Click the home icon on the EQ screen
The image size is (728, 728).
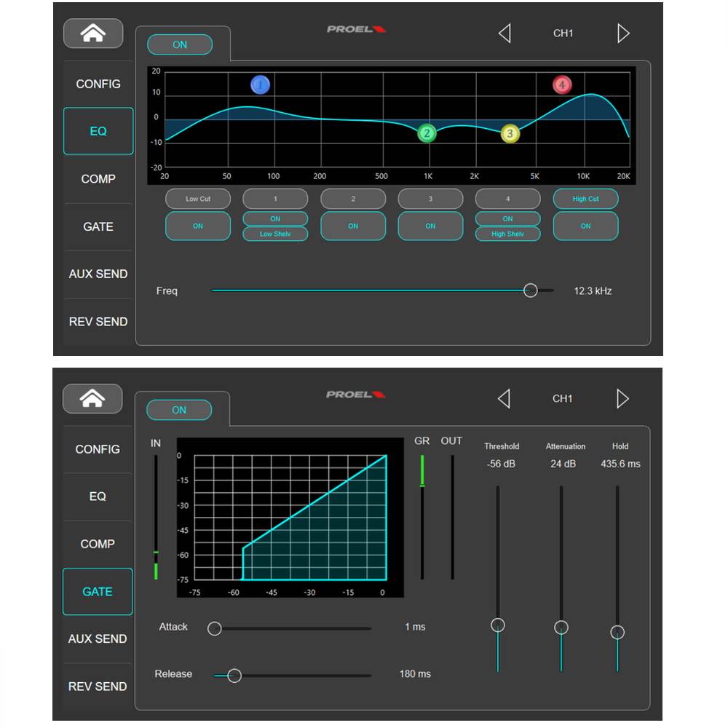[93, 33]
